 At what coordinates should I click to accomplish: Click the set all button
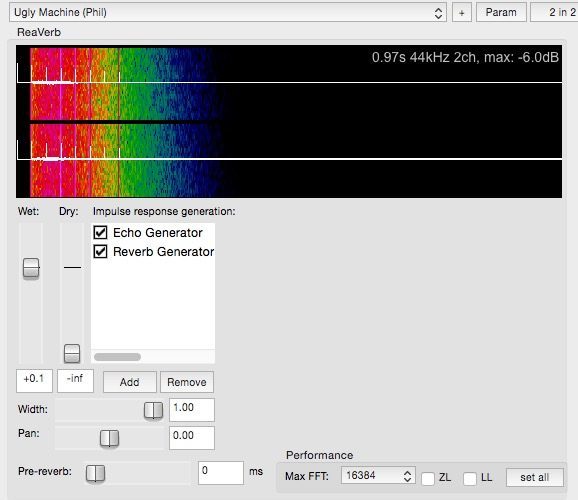pos(535,478)
